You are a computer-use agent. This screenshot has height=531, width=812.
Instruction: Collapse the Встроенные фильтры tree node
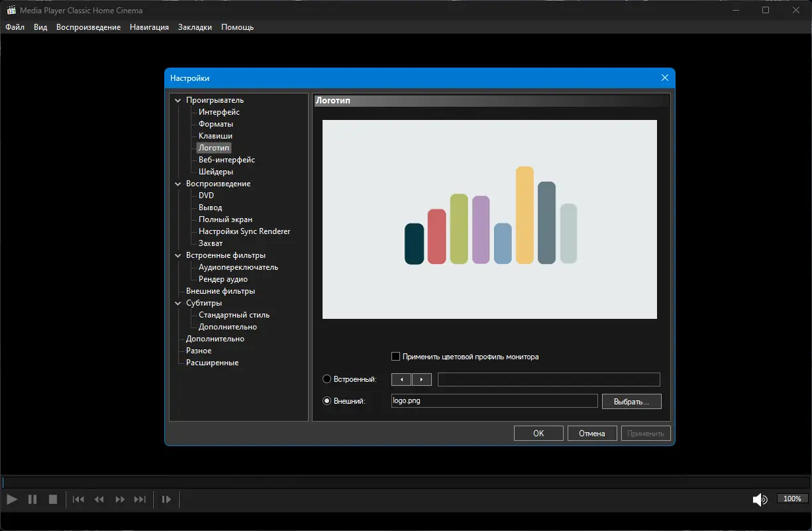click(x=178, y=256)
